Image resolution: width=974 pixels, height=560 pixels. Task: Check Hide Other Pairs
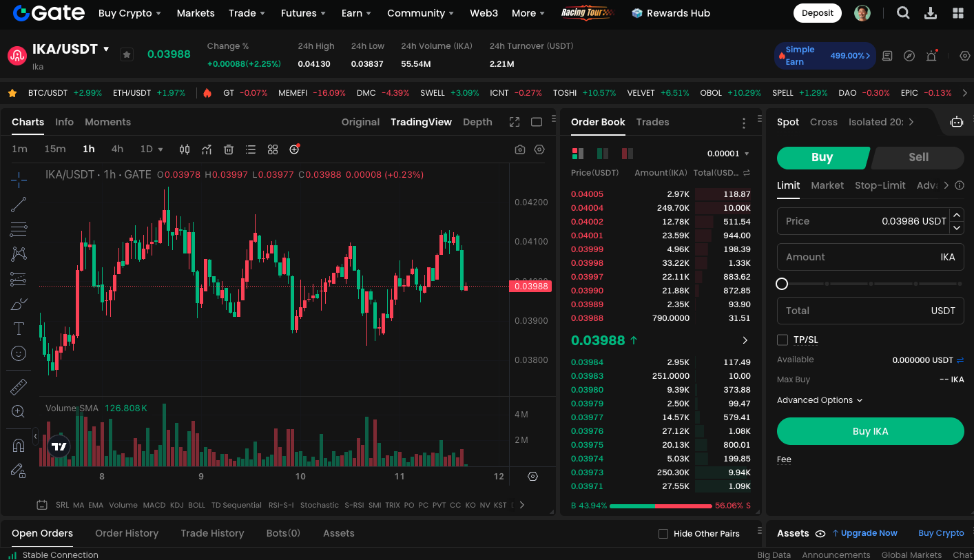(x=663, y=534)
